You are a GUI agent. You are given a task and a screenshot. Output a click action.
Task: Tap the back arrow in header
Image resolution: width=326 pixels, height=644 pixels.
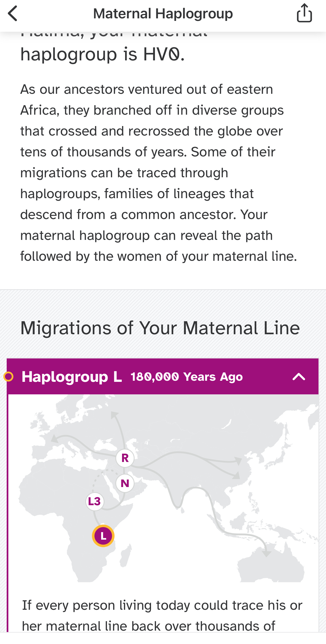click(x=13, y=13)
